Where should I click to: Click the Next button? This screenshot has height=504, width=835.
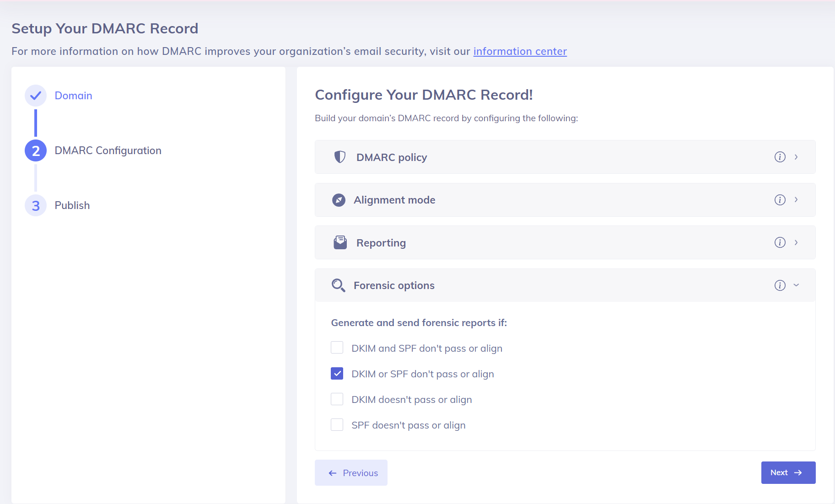click(x=788, y=472)
